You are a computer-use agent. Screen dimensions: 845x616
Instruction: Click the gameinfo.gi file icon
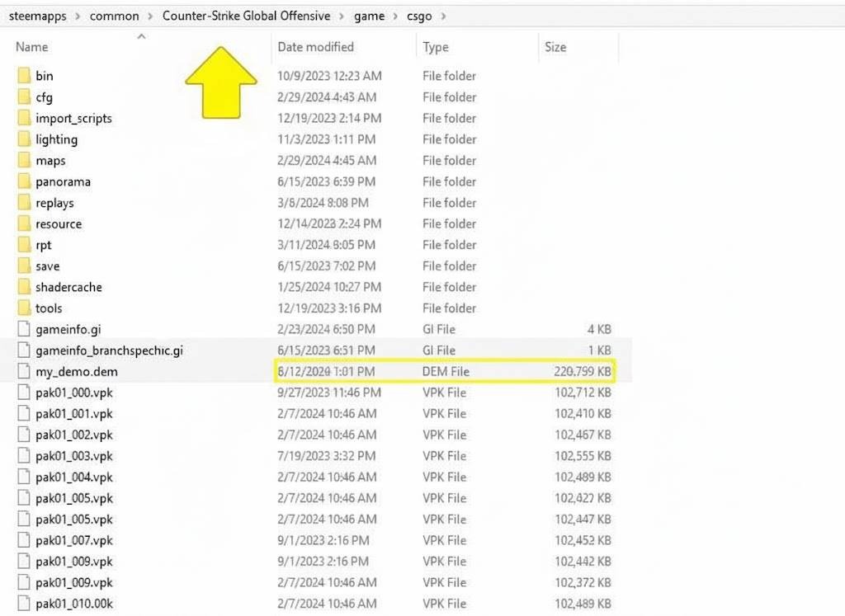(x=22, y=329)
